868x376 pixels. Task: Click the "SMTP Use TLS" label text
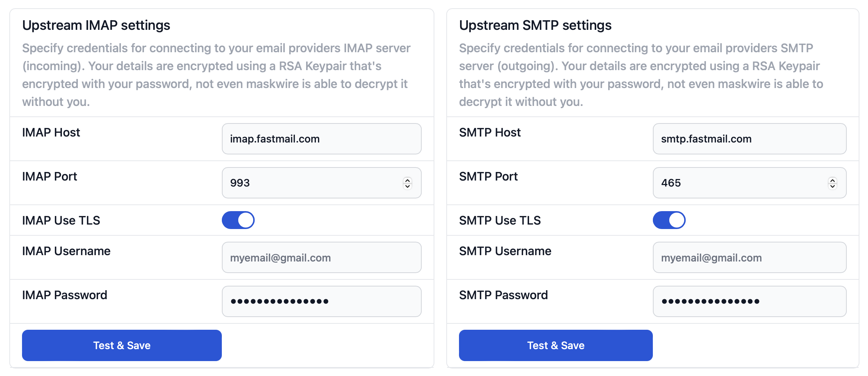[x=500, y=220]
